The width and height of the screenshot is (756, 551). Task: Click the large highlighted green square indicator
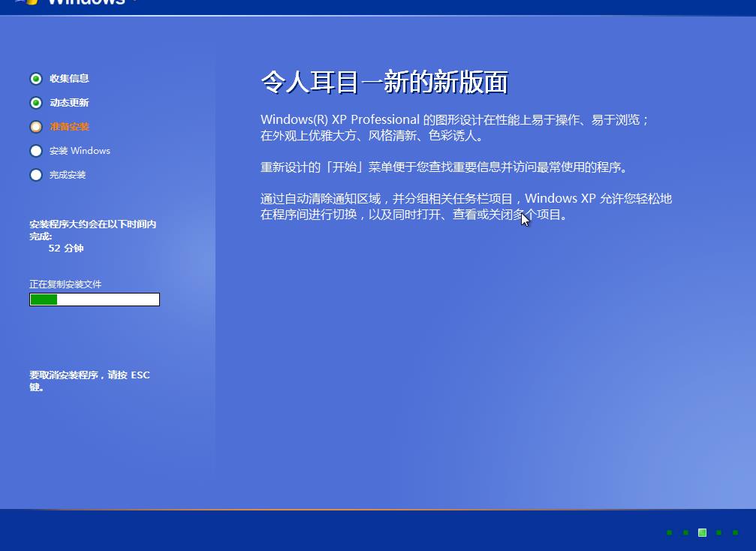point(703,533)
